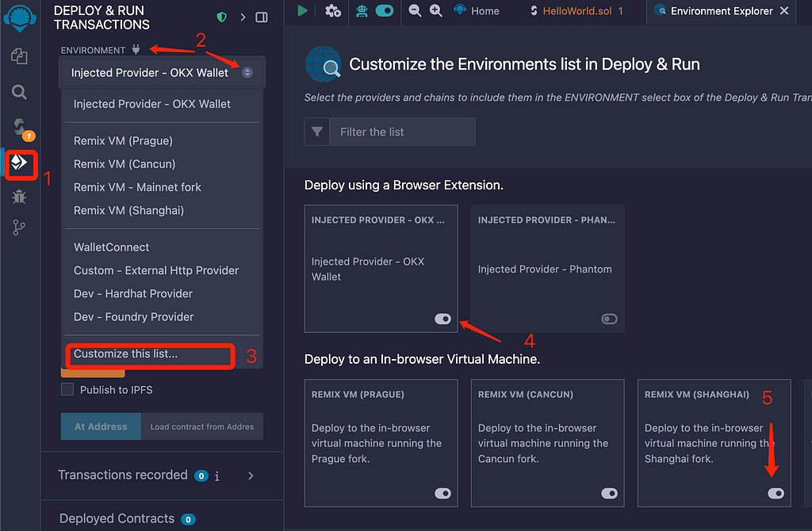Switch to the HelloWorld.sol tab
Screen dimensions: 812x531
[x=577, y=10]
